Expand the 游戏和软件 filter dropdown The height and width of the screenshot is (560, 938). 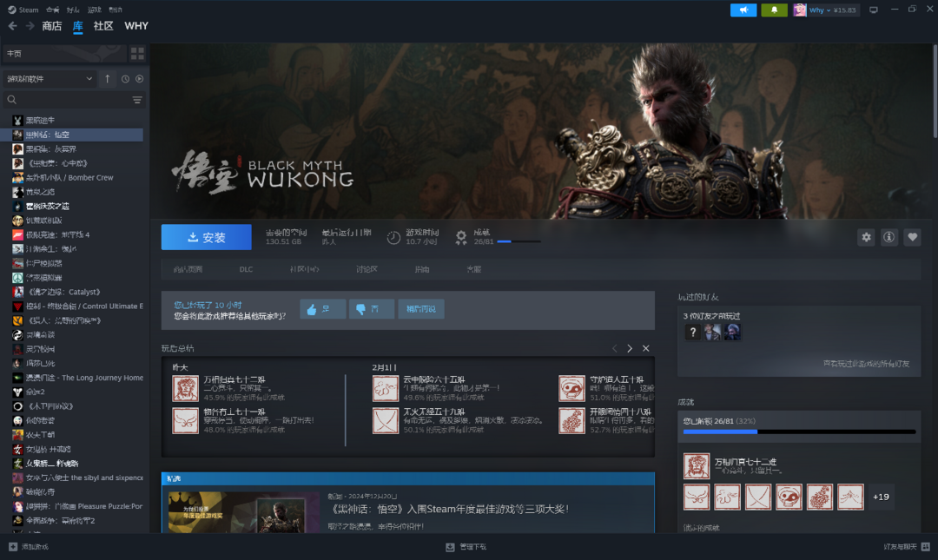[49, 79]
